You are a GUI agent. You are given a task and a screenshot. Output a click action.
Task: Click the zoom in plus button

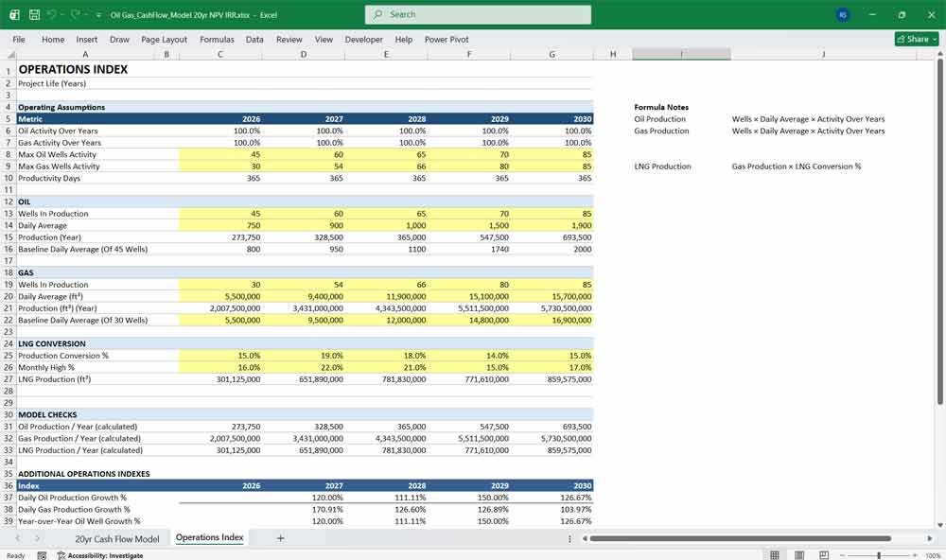[x=915, y=555]
